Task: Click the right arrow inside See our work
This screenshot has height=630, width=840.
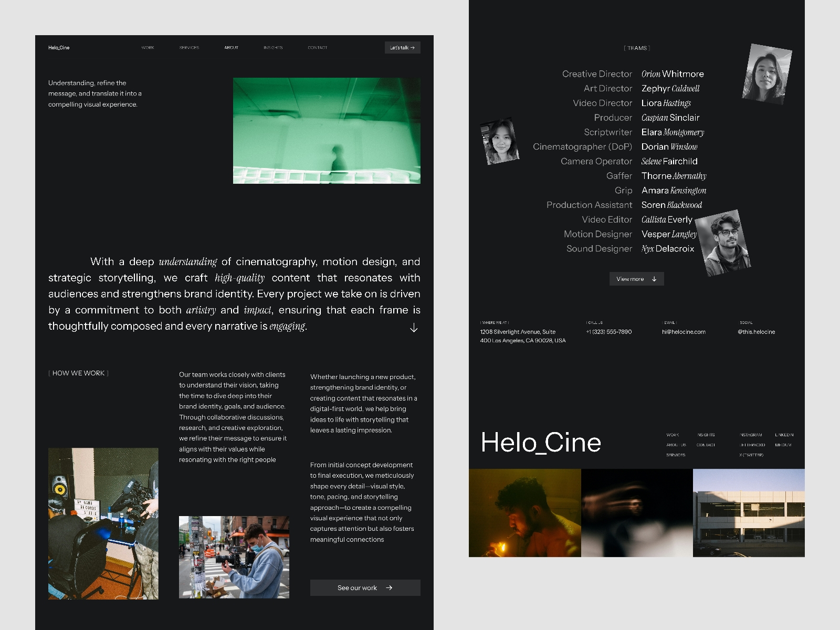Action: click(390, 588)
